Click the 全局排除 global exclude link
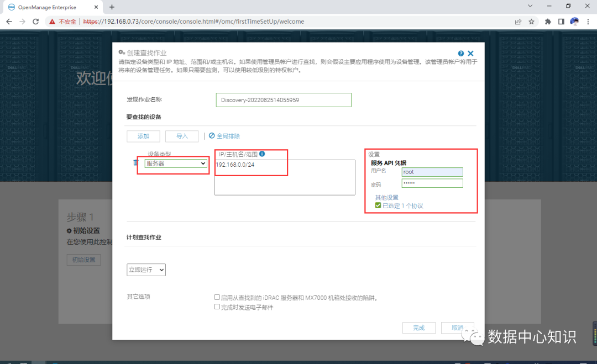597x364 pixels. pyautogui.click(x=224, y=136)
